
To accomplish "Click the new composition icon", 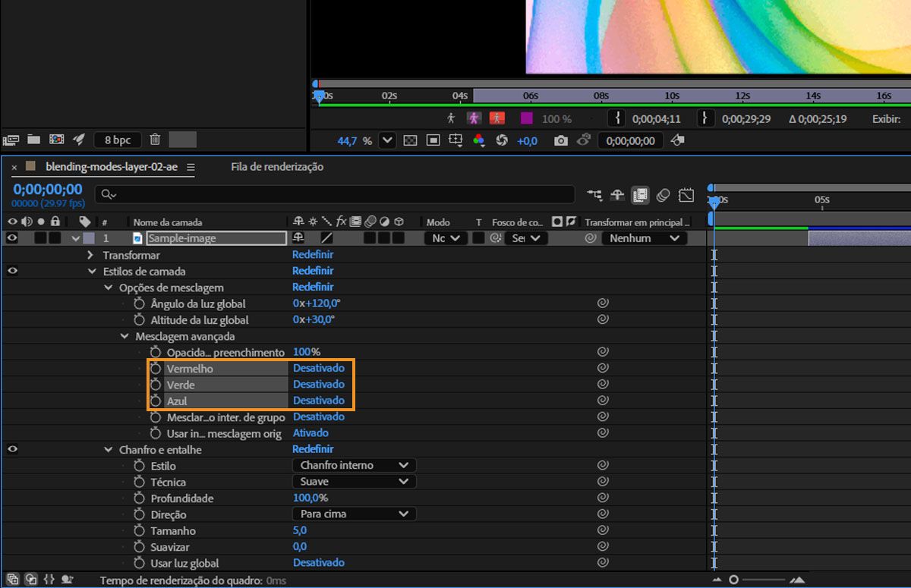I will point(56,140).
